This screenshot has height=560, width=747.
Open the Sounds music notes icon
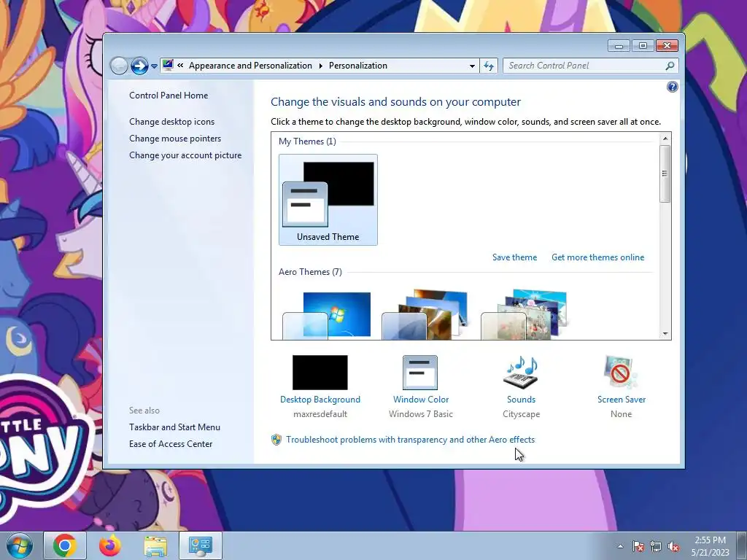click(521, 373)
